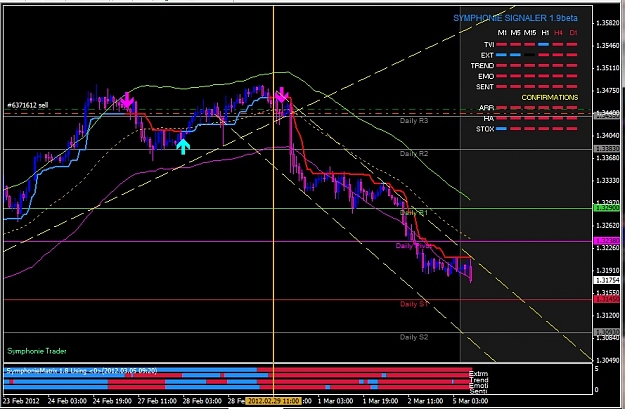This screenshot has height=409, width=625.
Task: Click the M5 timeframe column header
Action: 515,33
